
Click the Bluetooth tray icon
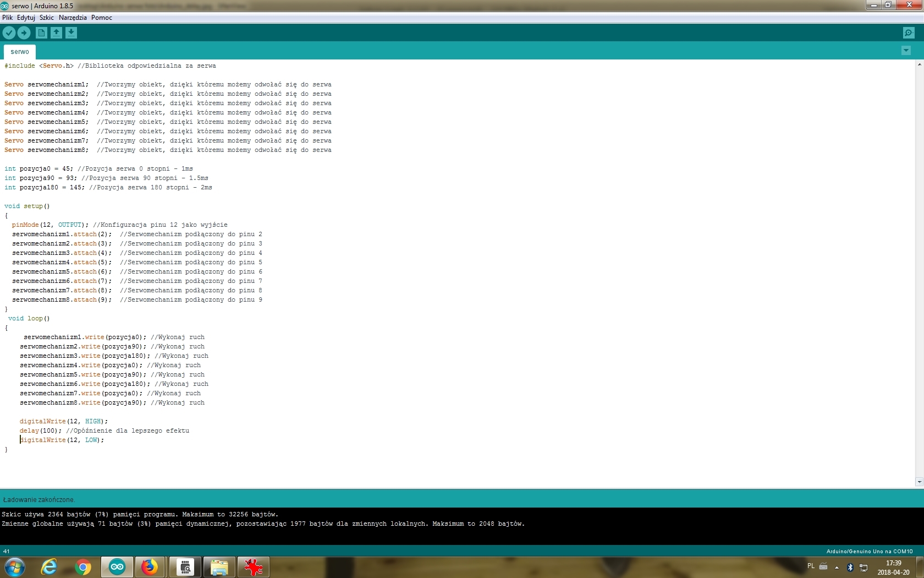[850, 567]
